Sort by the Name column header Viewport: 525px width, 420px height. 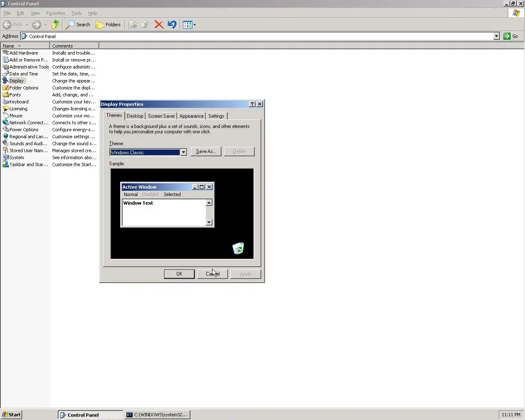tap(25, 46)
